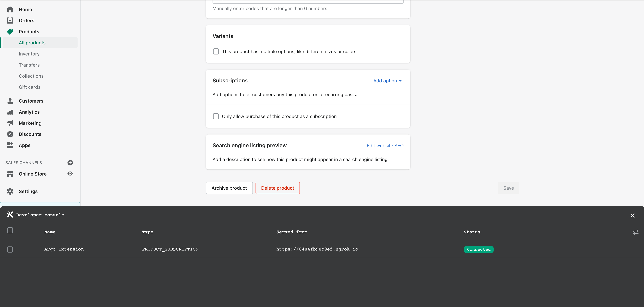Click the Settings gear icon

(x=10, y=191)
